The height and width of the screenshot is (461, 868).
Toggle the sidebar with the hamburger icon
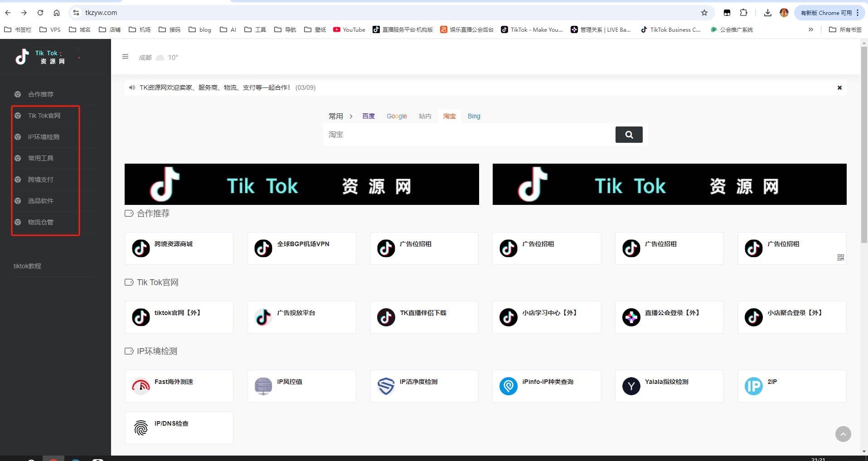tap(126, 57)
